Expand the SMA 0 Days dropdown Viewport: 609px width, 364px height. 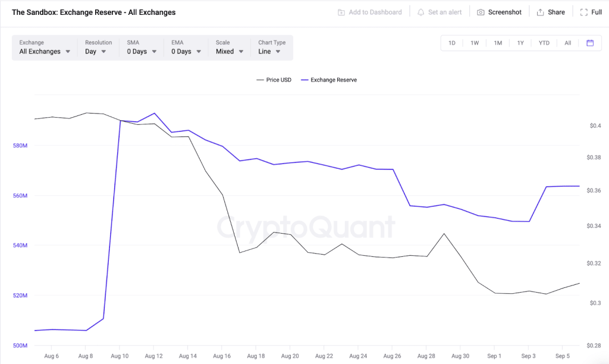click(x=142, y=48)
